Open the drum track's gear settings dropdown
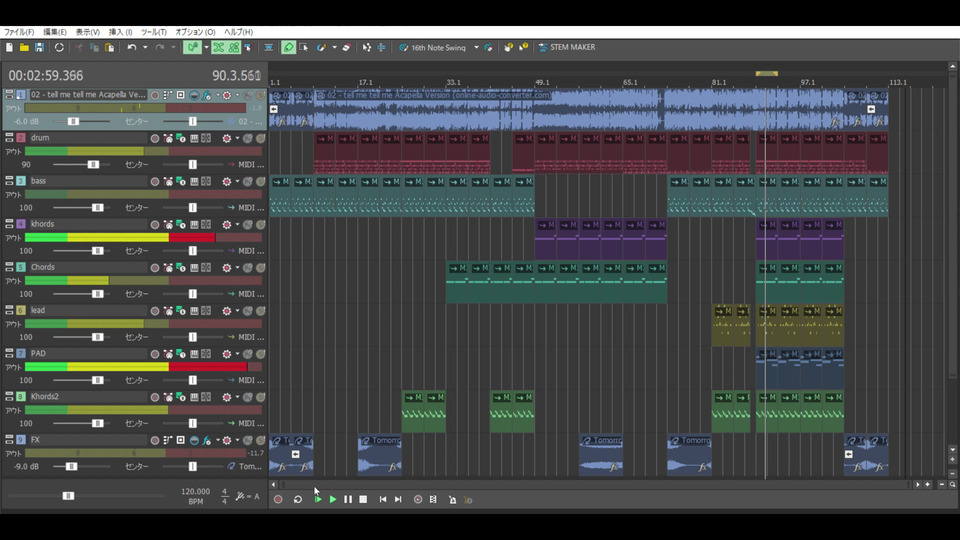The height and width of the screenshot is (540, 960). [238, 138]
